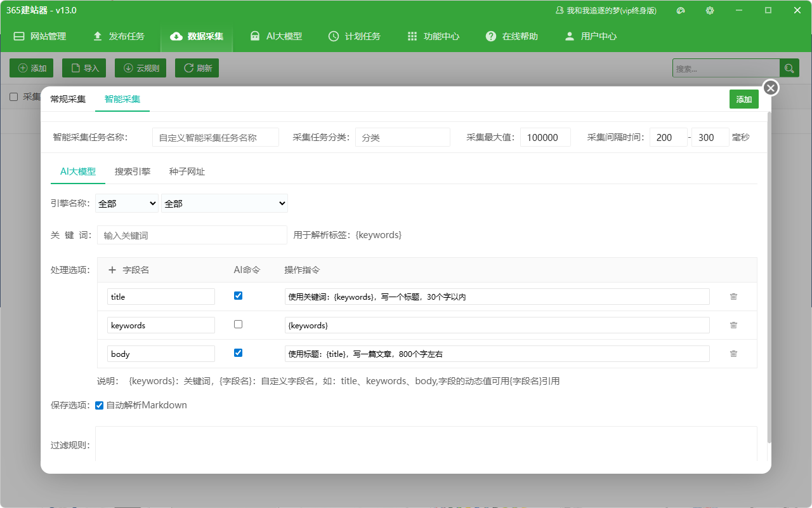Open the 功能中心 grid menu
This screenshot has height=508, width=812.
click(433, 36)
